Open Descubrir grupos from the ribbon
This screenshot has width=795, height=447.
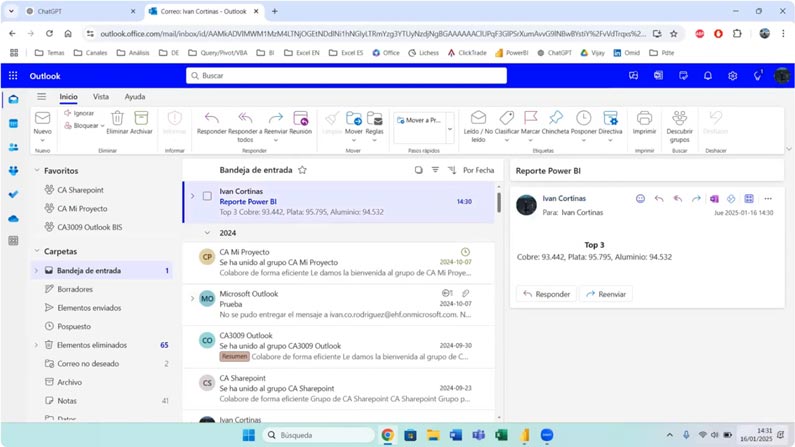pyautogui.click(x=680, y=118)
